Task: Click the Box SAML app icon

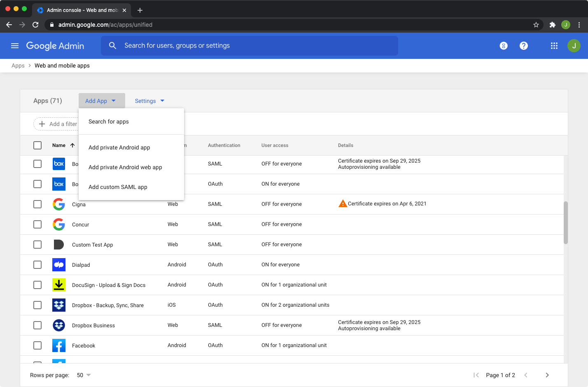Action: point(59,164)
